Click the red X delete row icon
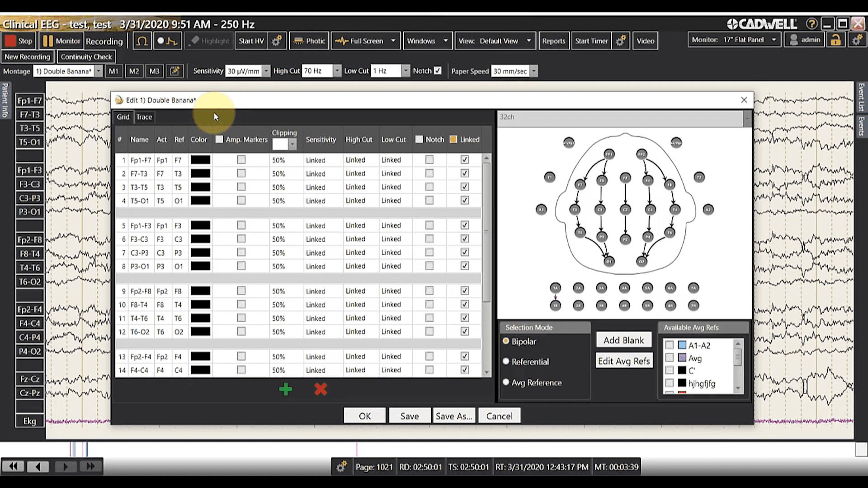The image size is (868, 488). (x=321, y=389)
